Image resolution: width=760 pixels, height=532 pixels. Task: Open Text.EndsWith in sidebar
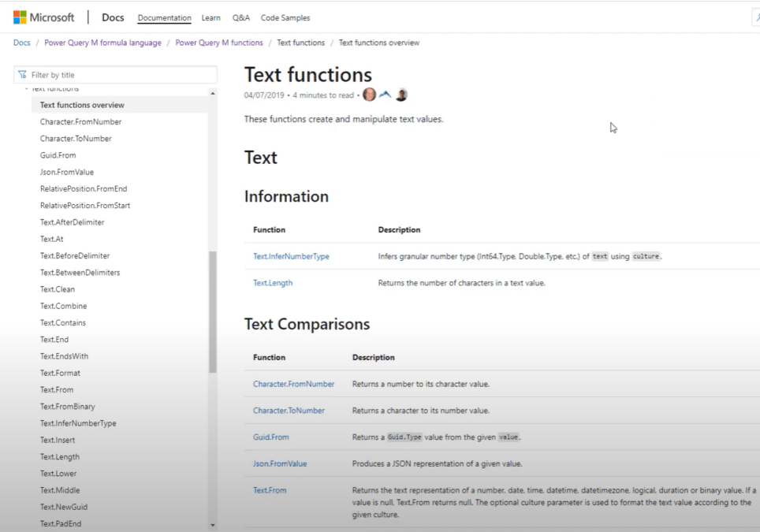tap(65, 356)
